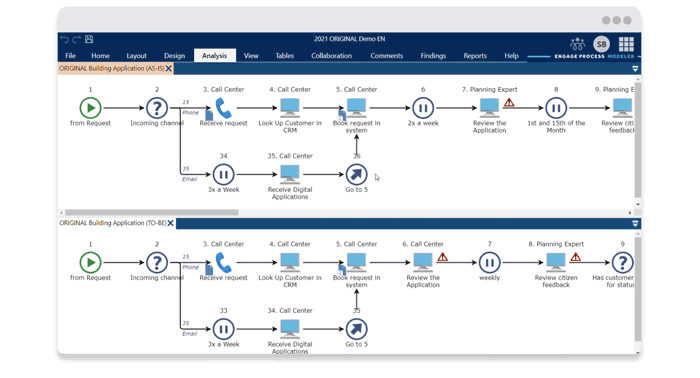
Task: Click the AS-IS Go to 5 link icon
Action: coord(356,174)
